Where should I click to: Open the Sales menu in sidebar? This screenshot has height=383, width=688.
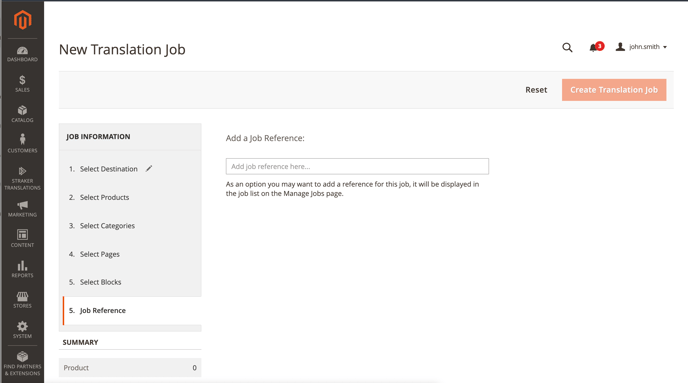pos(22,84)
